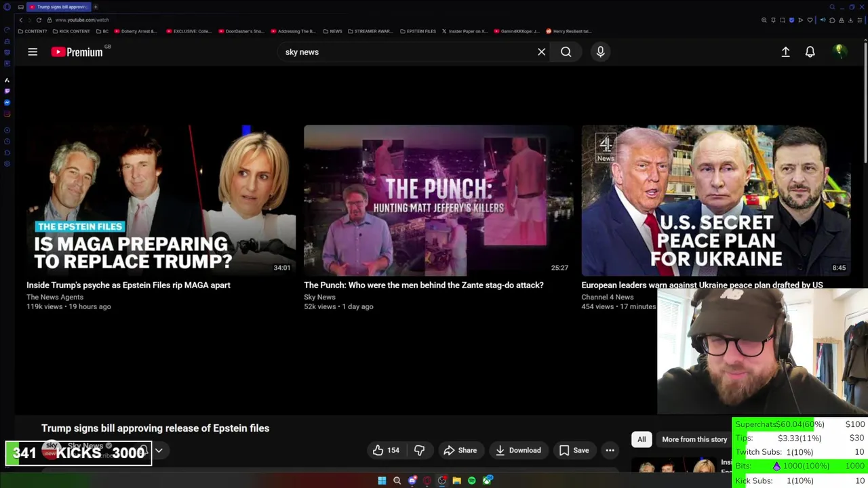Open title The Punch: Who were the men
The image size is (868, 488).
[x=424, y=285]
